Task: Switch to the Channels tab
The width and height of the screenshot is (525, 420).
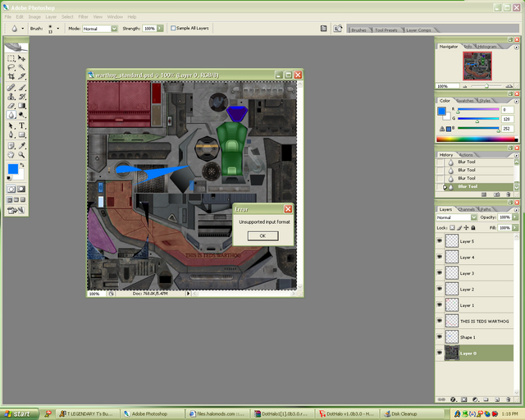Action: 466,209
